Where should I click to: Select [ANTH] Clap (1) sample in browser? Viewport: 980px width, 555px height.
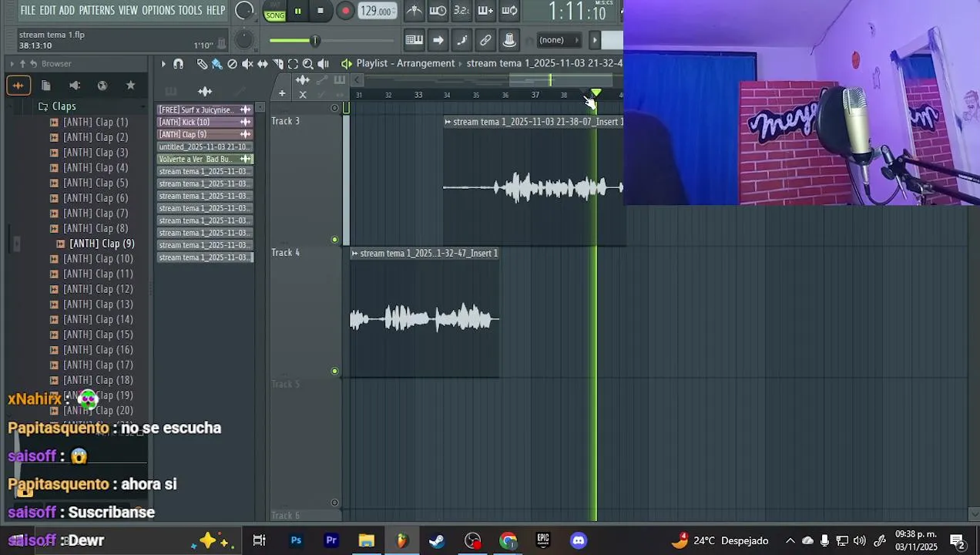click(96, 122)
